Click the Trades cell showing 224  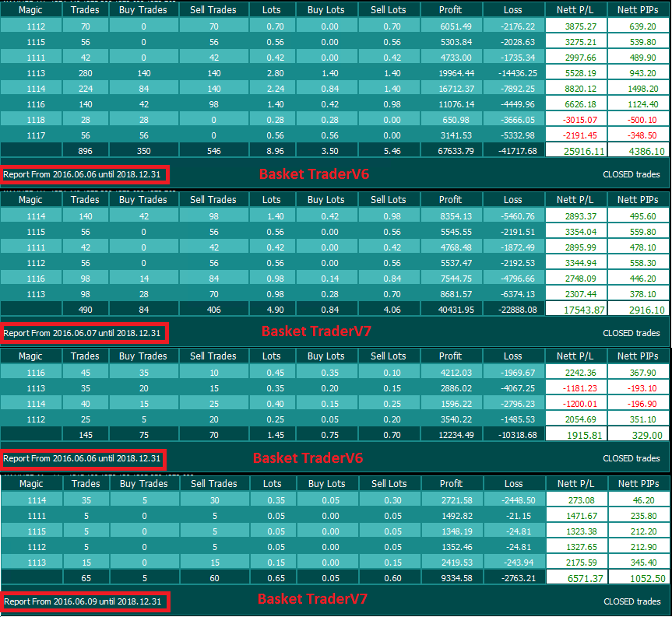(x=86, y=89)
